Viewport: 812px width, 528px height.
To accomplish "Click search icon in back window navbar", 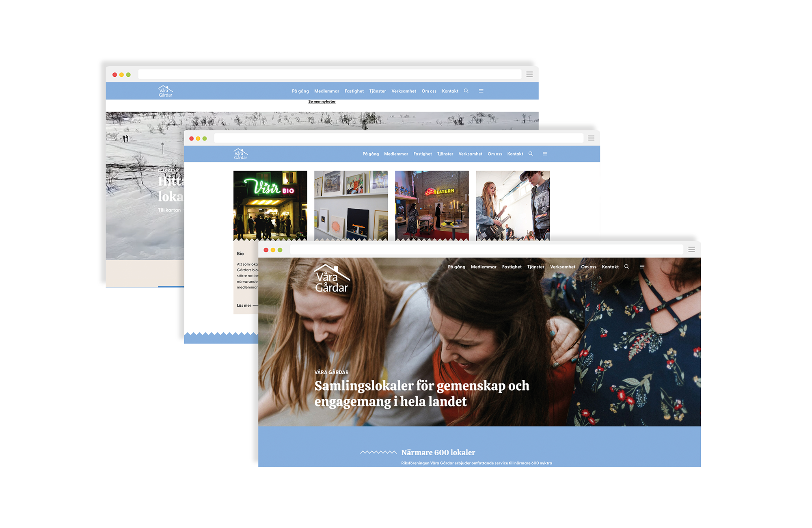I will 466,91.
